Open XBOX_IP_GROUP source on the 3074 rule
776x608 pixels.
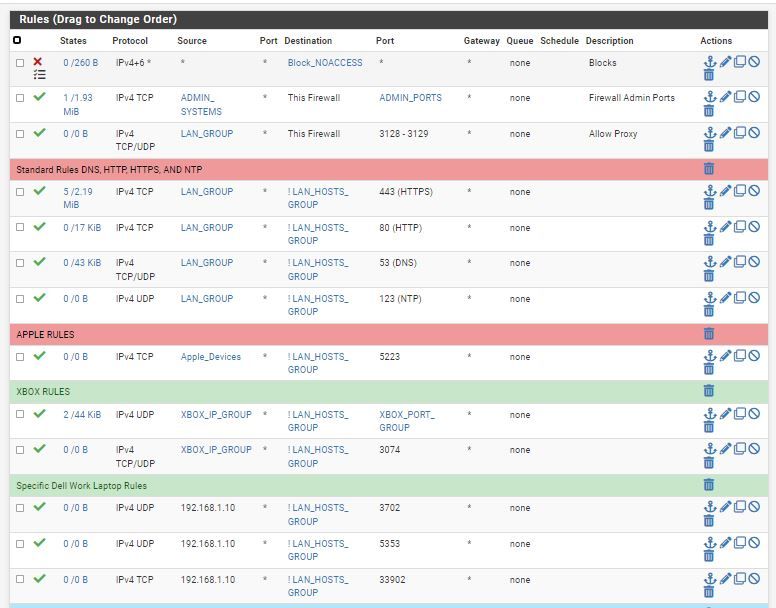click(x=216, y=450)
